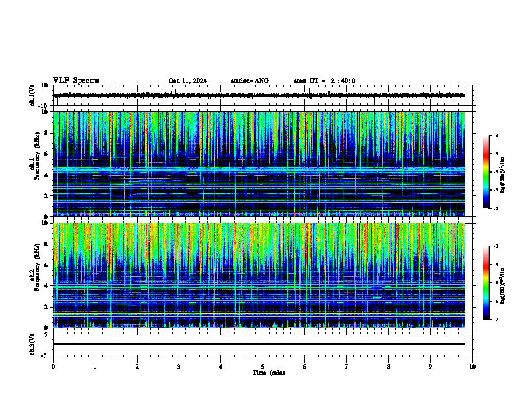Click the ch.2 spectrogram color scale bar
The height and width of the screenshot is (411, 532).
pyautogui.click(x=486, y=283)
